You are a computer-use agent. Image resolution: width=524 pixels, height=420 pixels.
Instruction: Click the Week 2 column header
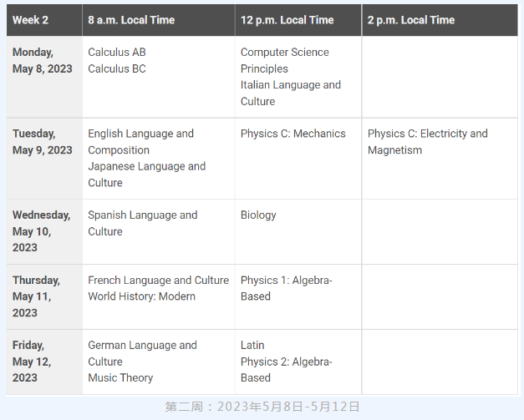[30, 20]
